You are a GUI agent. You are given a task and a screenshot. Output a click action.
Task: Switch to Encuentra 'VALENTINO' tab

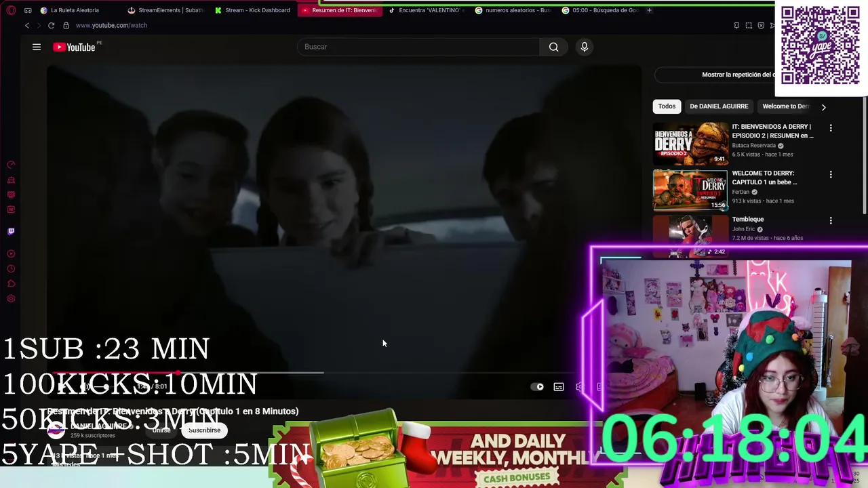point(426,10)
